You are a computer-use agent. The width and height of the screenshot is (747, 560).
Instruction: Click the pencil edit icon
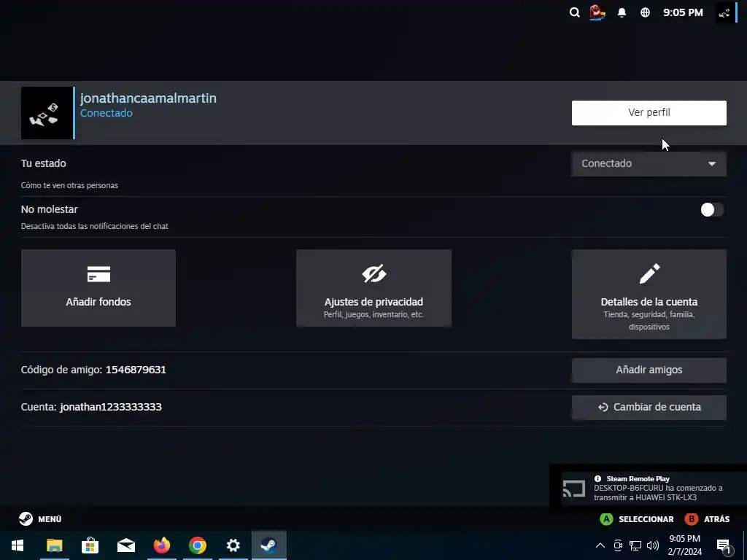pyautogui.click(x=649, y=273)
